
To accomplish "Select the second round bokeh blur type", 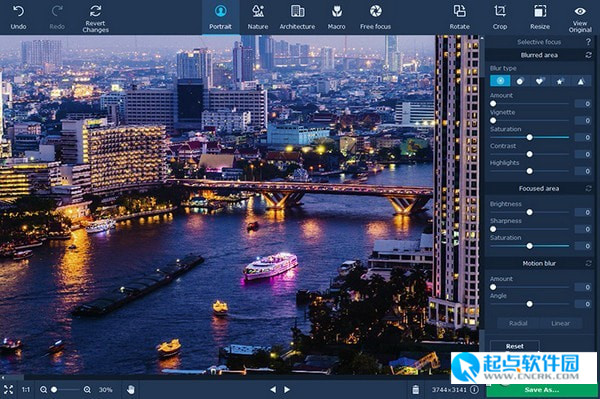I will 520,81.
